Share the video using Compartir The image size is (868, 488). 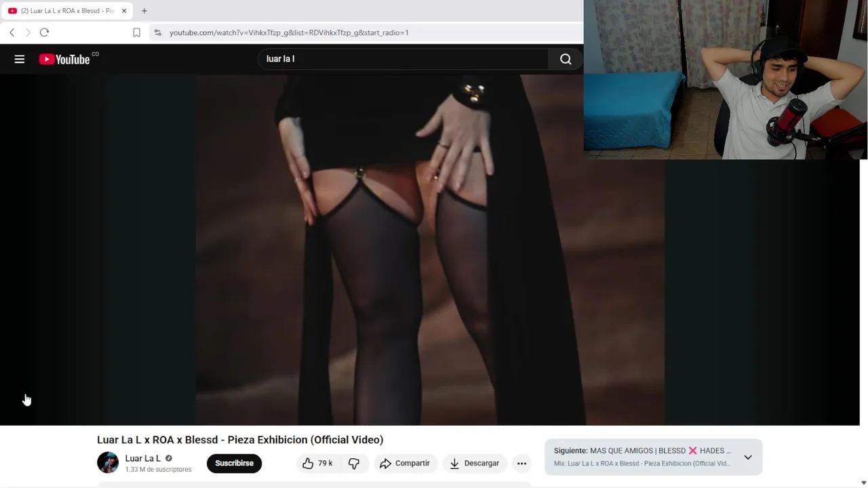point(405,463)
